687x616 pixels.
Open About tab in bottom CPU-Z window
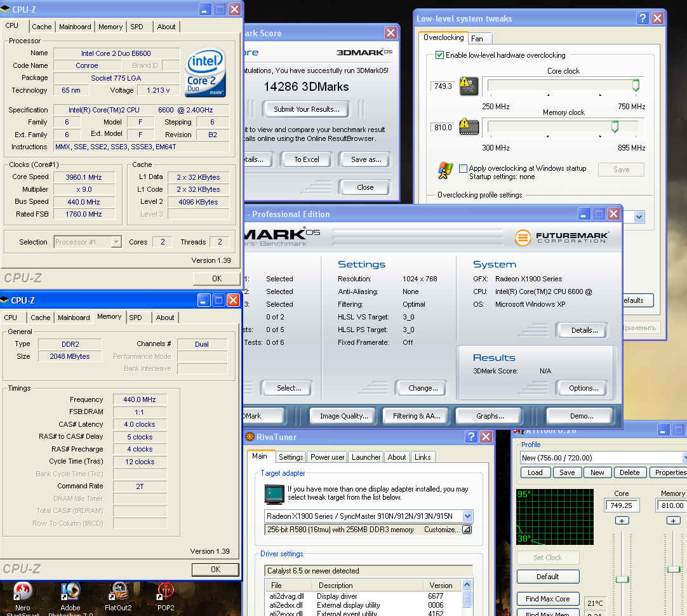click(165, 318)
